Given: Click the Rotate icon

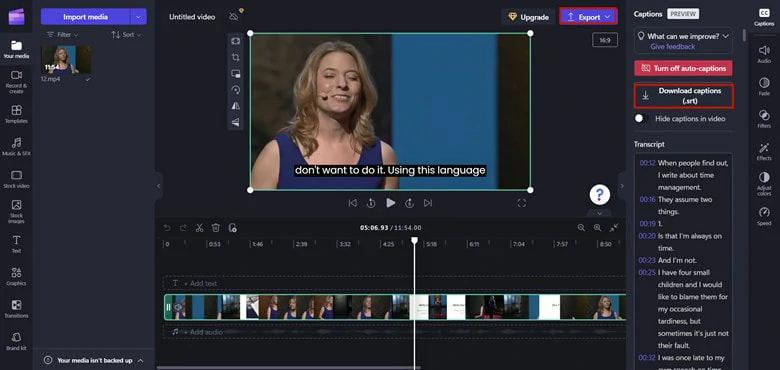Looking at the screenshot, I should coord(236,90).
